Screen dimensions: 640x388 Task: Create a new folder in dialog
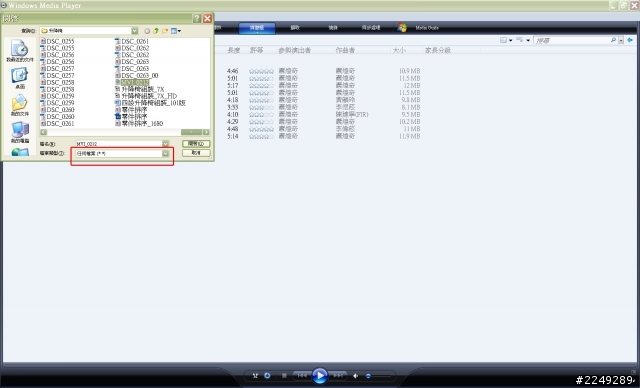pyautogui.click(x=165, y=31)
